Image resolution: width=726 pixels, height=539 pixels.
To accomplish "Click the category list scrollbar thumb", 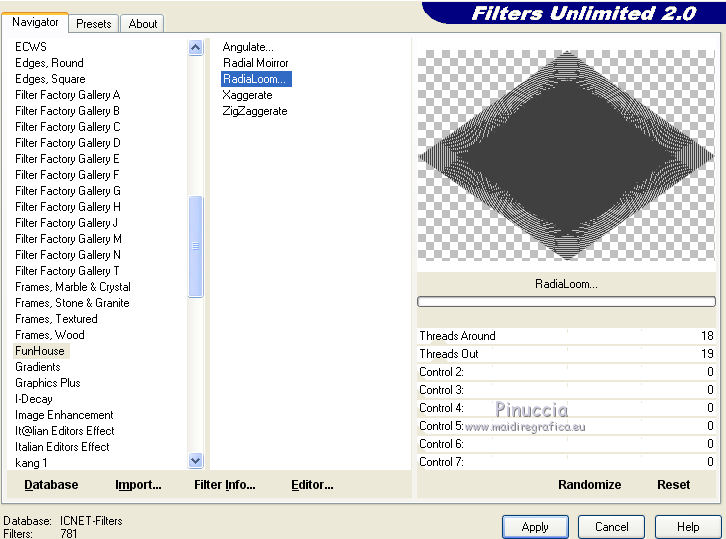I will [x=196, y=246].
